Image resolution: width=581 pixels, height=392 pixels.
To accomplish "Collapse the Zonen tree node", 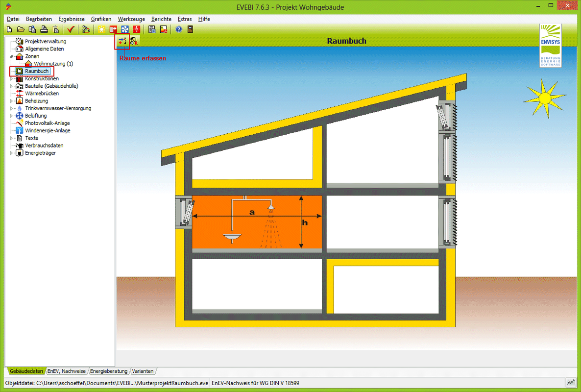I will click(x=12, y=56).
